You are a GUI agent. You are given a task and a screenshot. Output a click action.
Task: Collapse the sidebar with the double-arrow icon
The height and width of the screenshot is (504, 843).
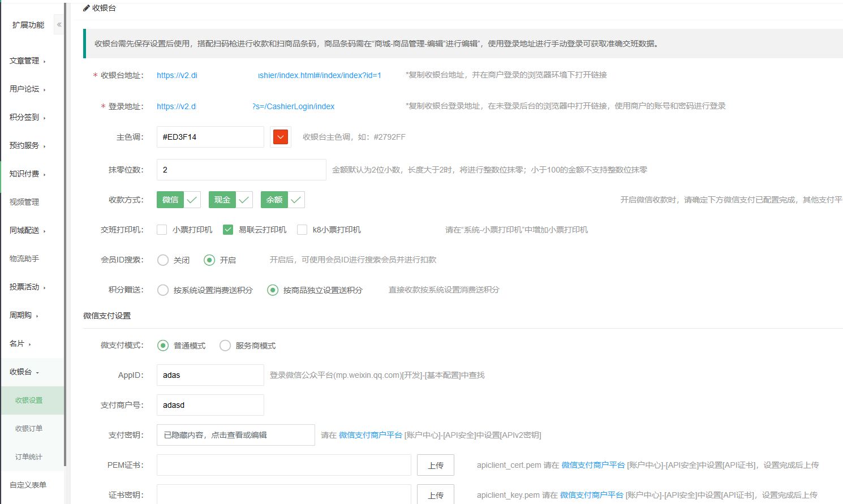pos(59,25)
